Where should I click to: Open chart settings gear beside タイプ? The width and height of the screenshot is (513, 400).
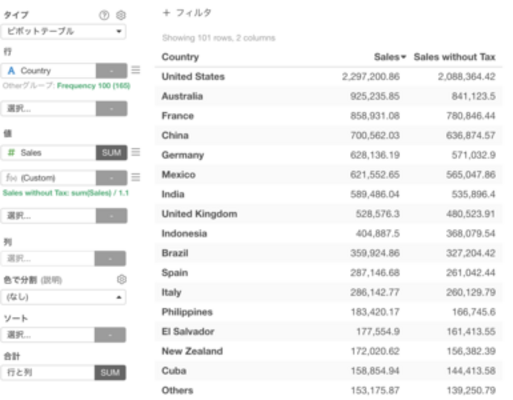121,15
